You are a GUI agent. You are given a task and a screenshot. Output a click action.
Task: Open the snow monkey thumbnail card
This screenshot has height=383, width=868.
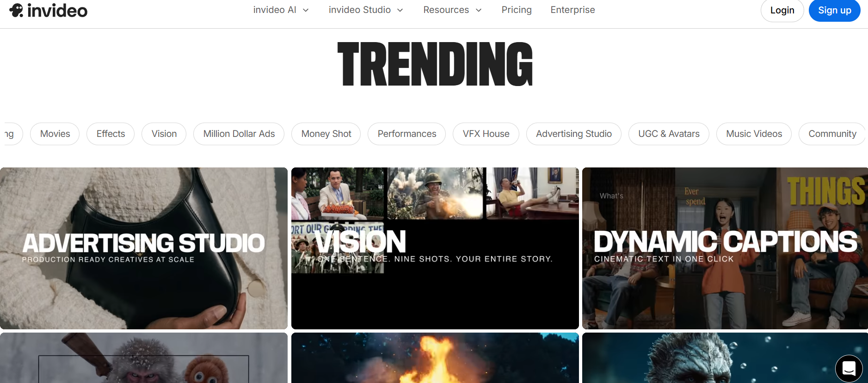(144, 358)
